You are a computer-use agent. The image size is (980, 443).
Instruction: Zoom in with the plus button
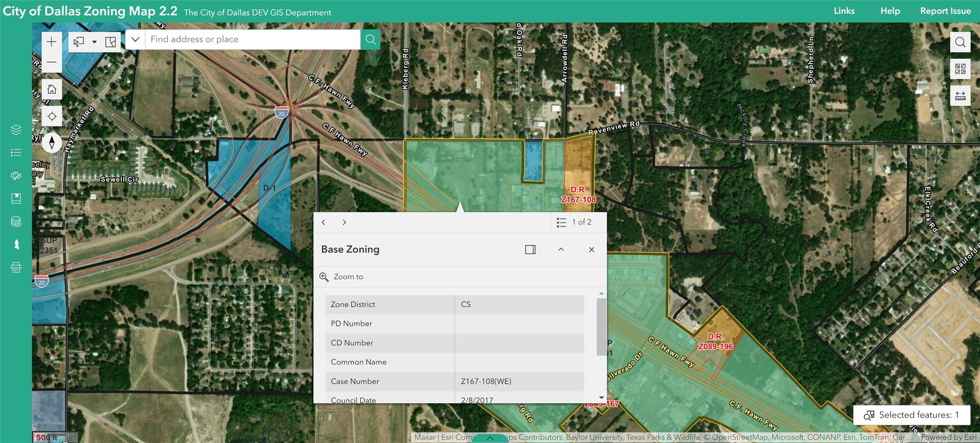coord(51,42)
